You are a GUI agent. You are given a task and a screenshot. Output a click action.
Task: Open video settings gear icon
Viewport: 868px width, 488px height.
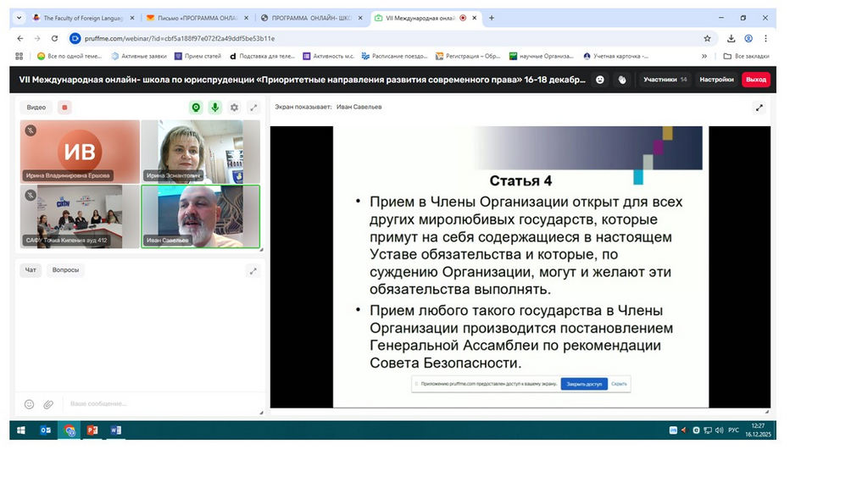pos(234,108)
